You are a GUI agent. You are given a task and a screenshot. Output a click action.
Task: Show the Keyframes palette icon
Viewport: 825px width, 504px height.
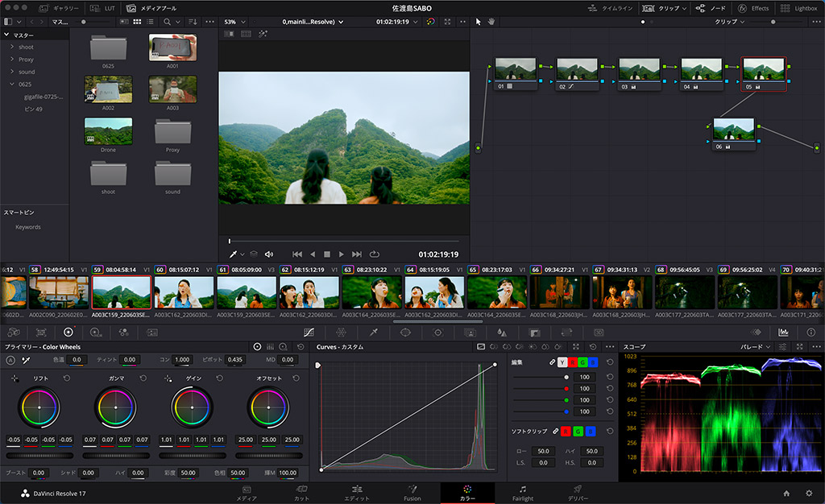click(756, 333)
